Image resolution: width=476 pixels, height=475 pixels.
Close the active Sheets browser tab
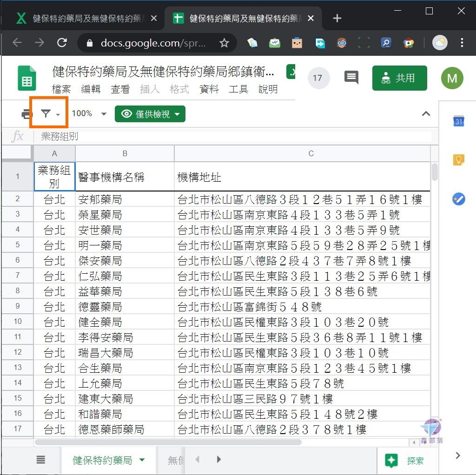(x=311, y=18)
